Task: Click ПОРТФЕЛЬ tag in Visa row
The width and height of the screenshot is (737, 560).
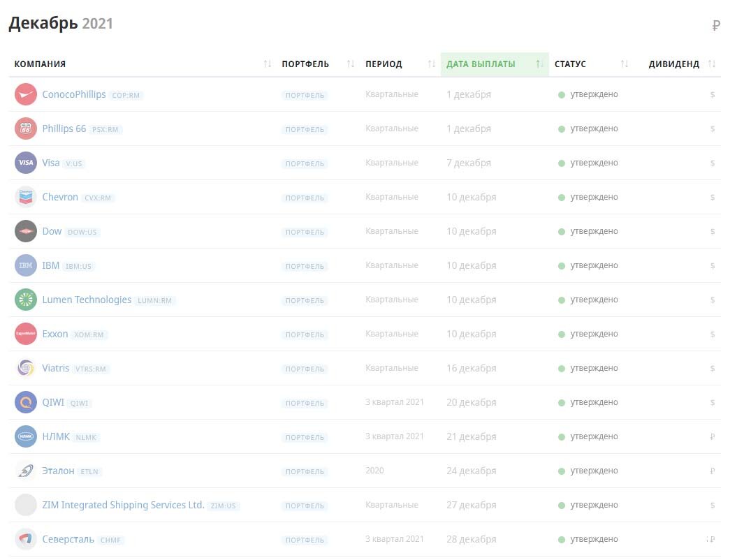Action: (x=305, y=163)
